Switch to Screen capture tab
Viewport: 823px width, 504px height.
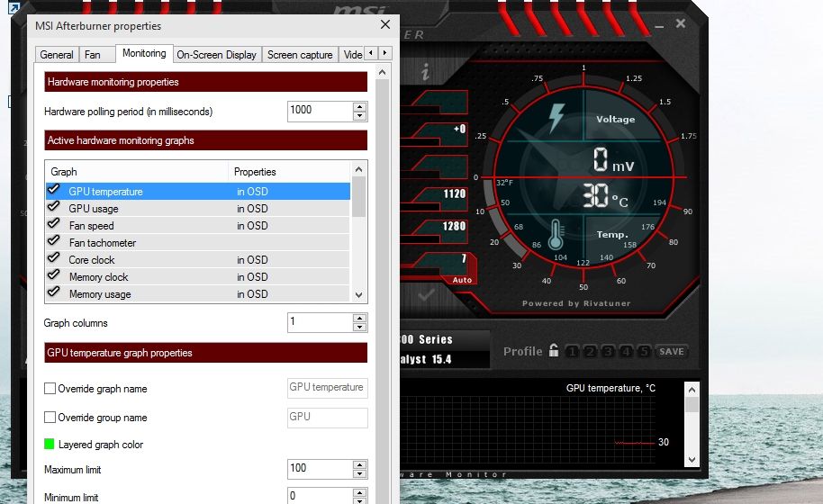coord(300,55)
